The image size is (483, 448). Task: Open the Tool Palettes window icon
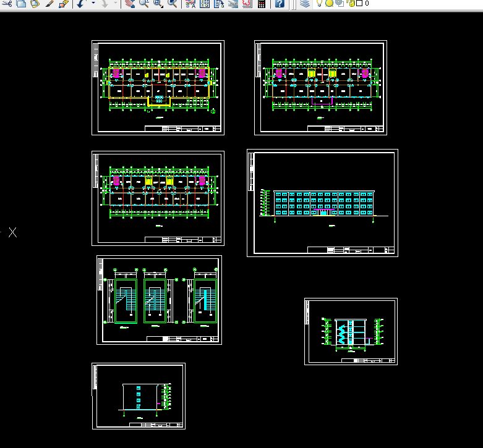coord(219,4)
